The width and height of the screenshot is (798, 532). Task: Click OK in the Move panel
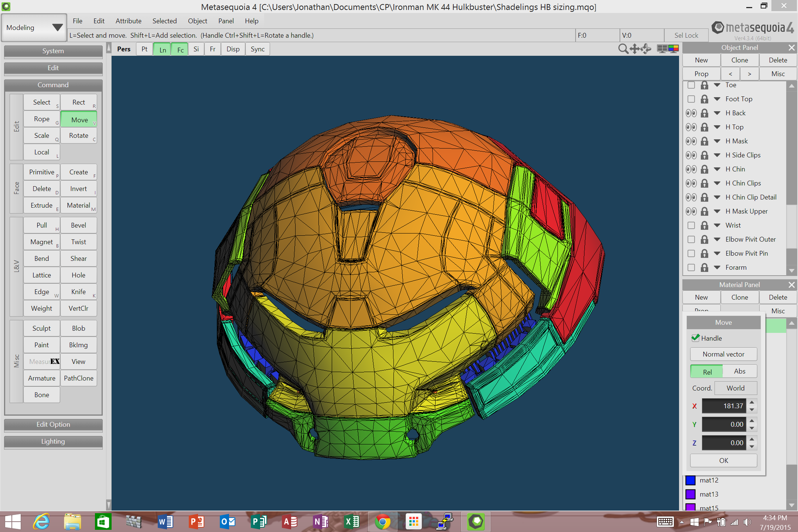[x=723, y=461]
